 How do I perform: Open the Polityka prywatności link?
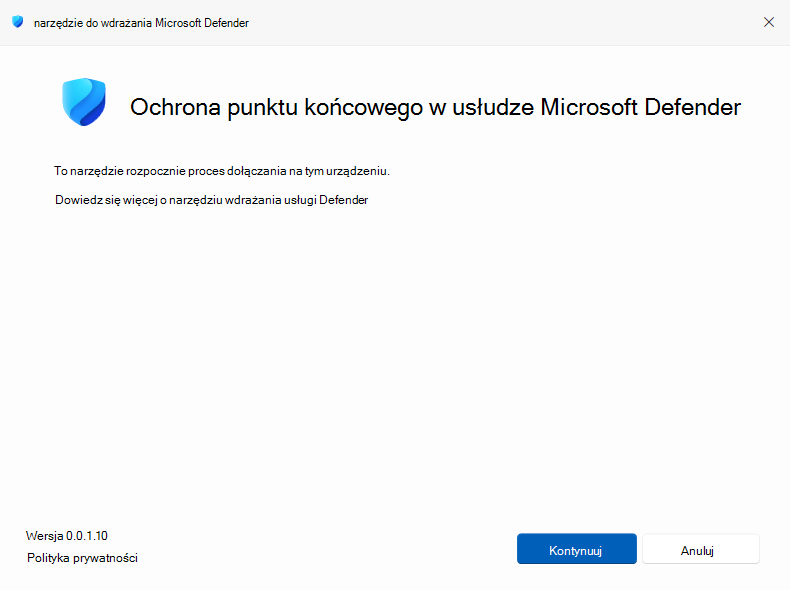tap(82, 558)
